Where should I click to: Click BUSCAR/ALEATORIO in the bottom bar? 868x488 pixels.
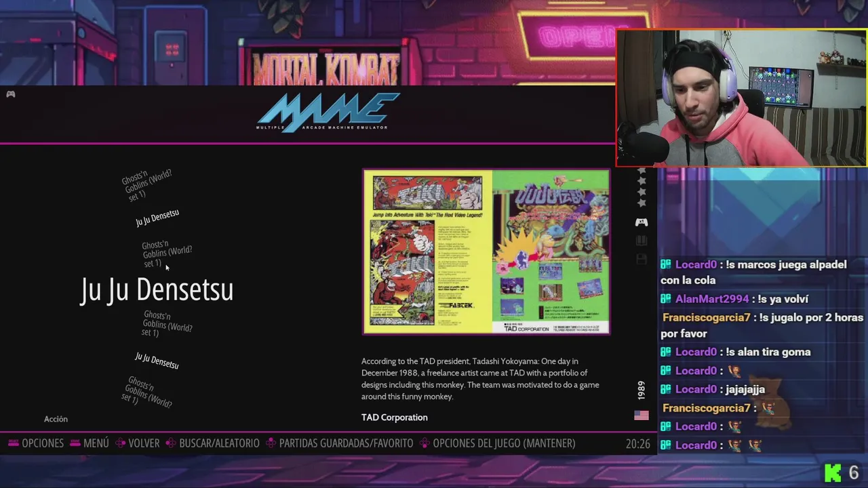point(219,443)
